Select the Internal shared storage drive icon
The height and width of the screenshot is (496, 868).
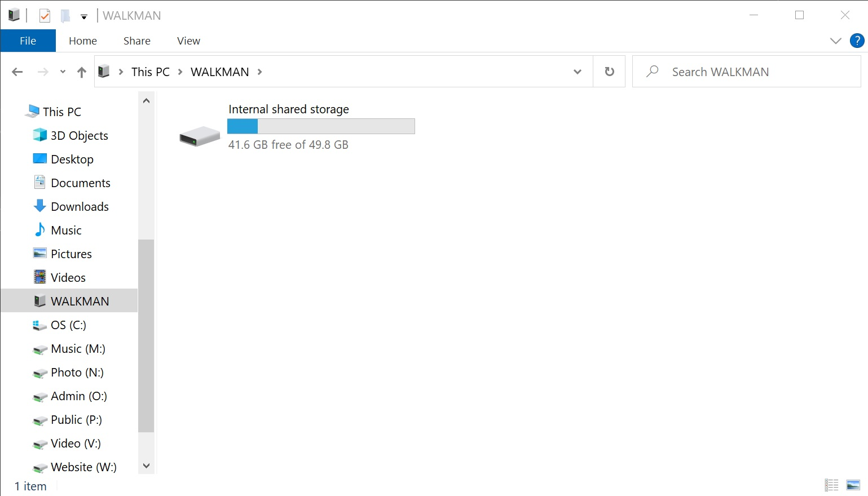[200, 136]
